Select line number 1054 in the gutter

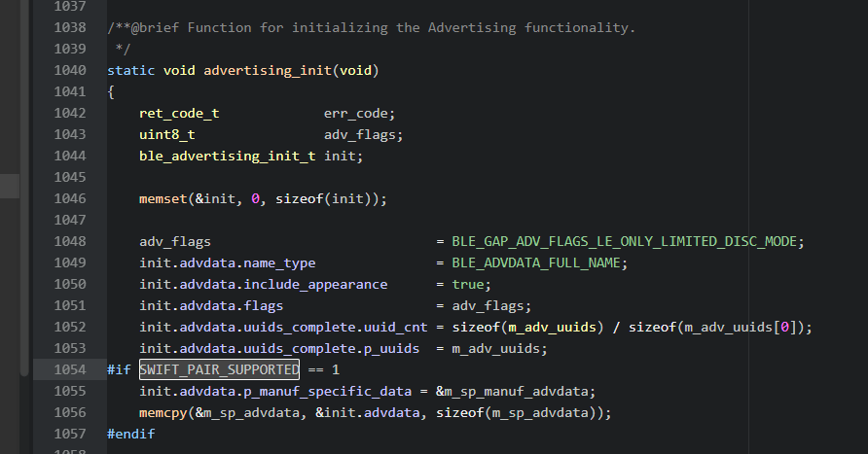[70, 369]
